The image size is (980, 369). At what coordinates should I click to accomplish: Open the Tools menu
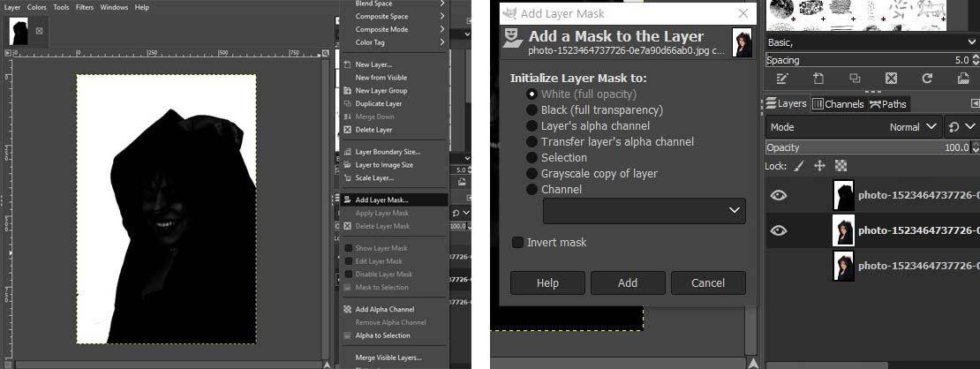click(61, 8)
